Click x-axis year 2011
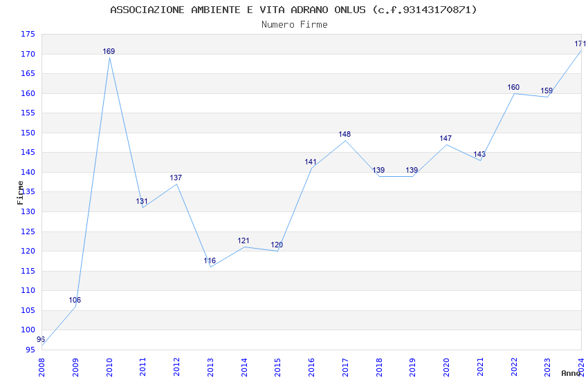The image size is (588, 380). click(x=143, y=367)
